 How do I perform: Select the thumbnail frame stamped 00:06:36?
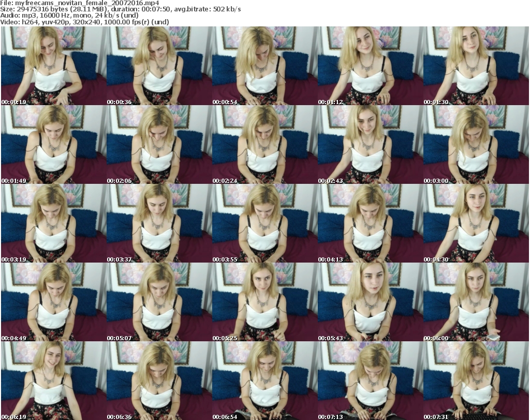pos(159,381)
